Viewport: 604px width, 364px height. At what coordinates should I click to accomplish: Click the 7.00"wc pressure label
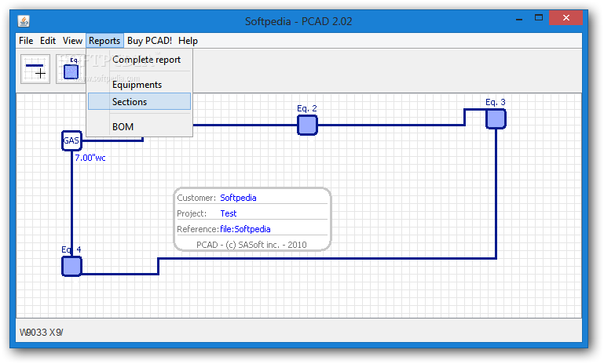coord(90,158)
